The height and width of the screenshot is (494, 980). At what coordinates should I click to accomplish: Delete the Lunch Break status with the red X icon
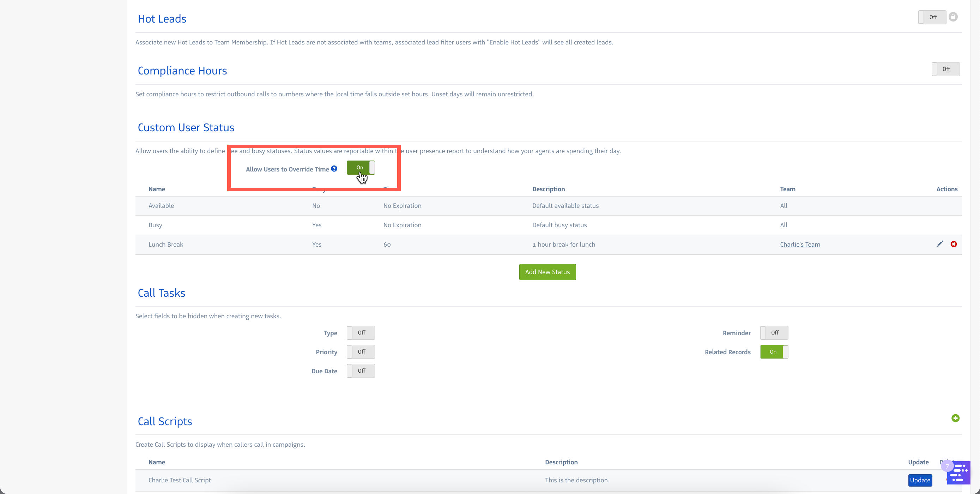[x=954, y=244]
